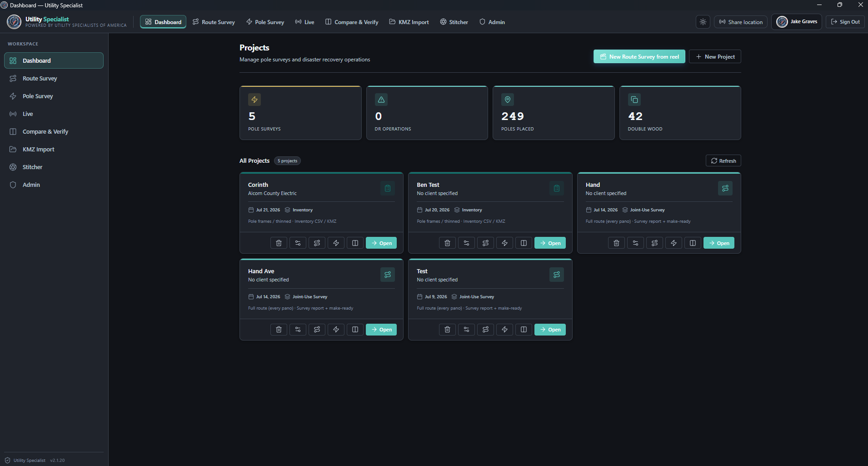Open compare columns icon on Ben Test card

[524, 243]
